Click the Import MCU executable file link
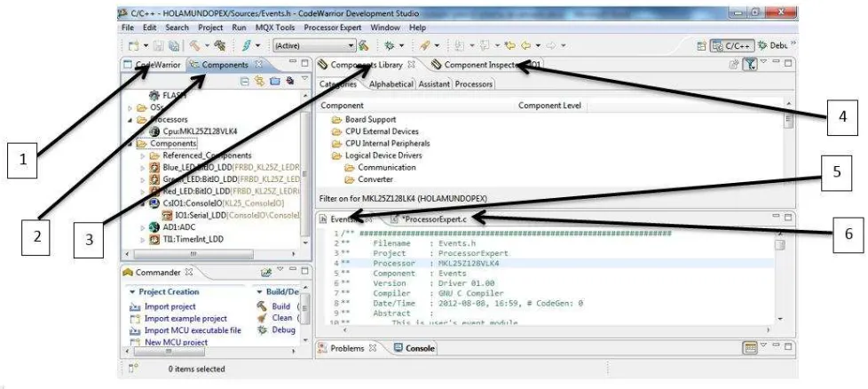868x389 pixels. tap(193, 330)
